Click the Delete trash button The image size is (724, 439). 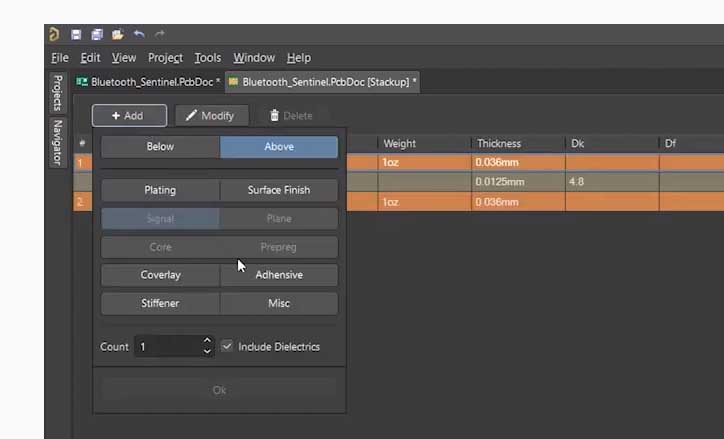point(291,116)
